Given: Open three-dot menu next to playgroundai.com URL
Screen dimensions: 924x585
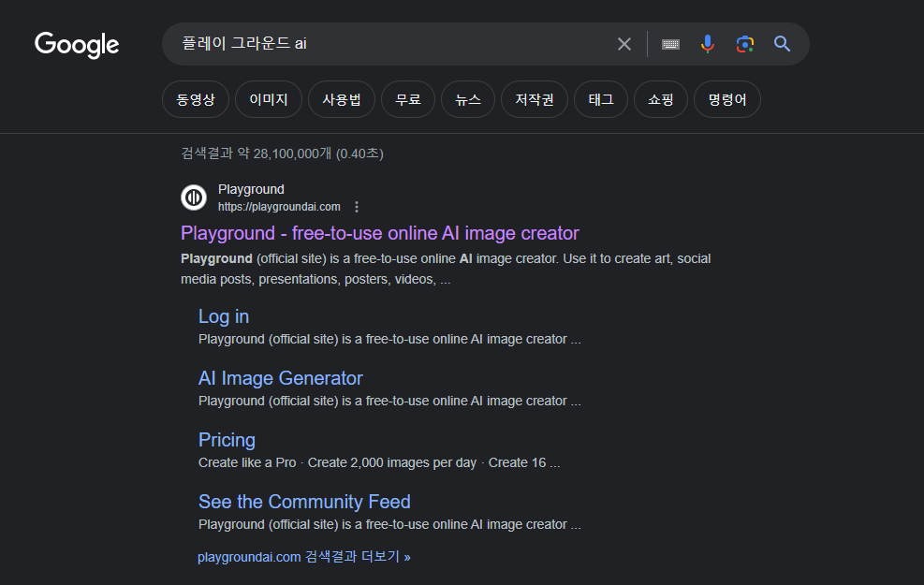Looking at the screenshot, I should point(357,207).
